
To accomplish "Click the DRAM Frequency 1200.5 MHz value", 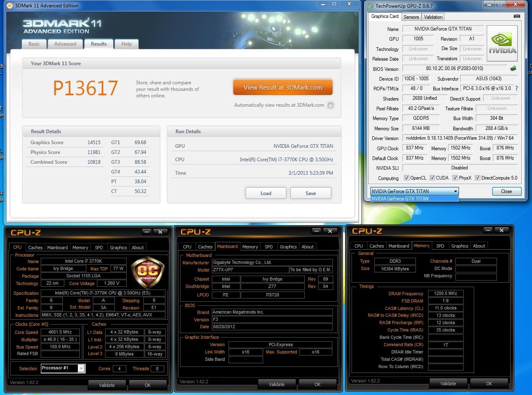I will click(x=446, y=293).
